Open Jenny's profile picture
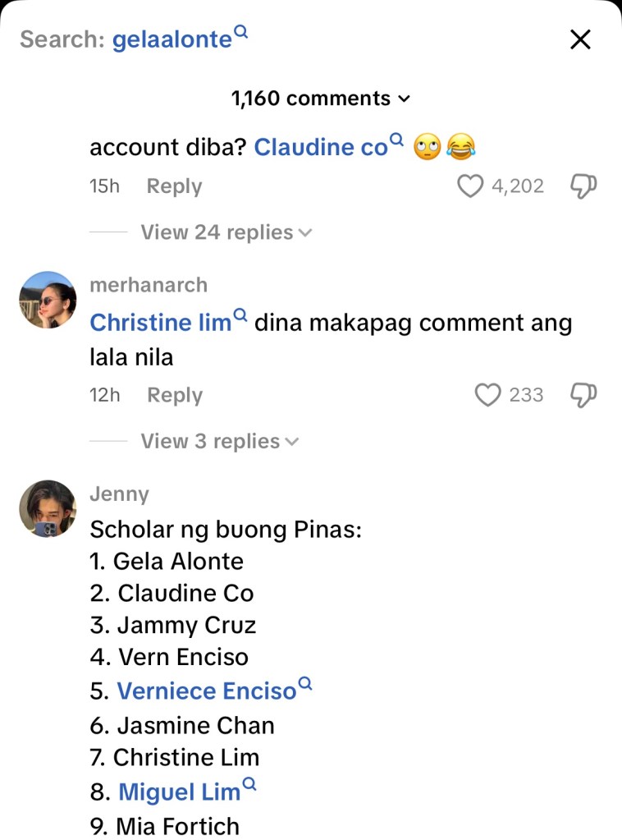The width and height of the screenshot is (622, 840). click(x=48, y=509)
